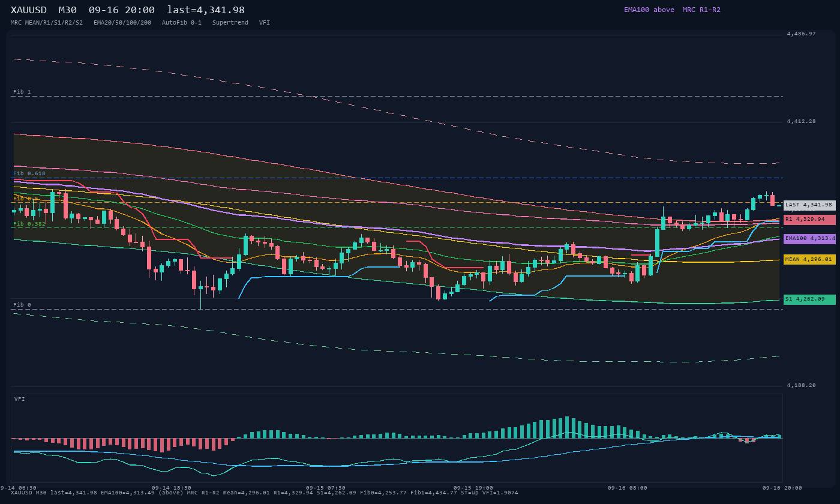Screen dimensions: 840x504
Task: Select the AutoFib 0-1 legend entry
Action: [182, 22]
